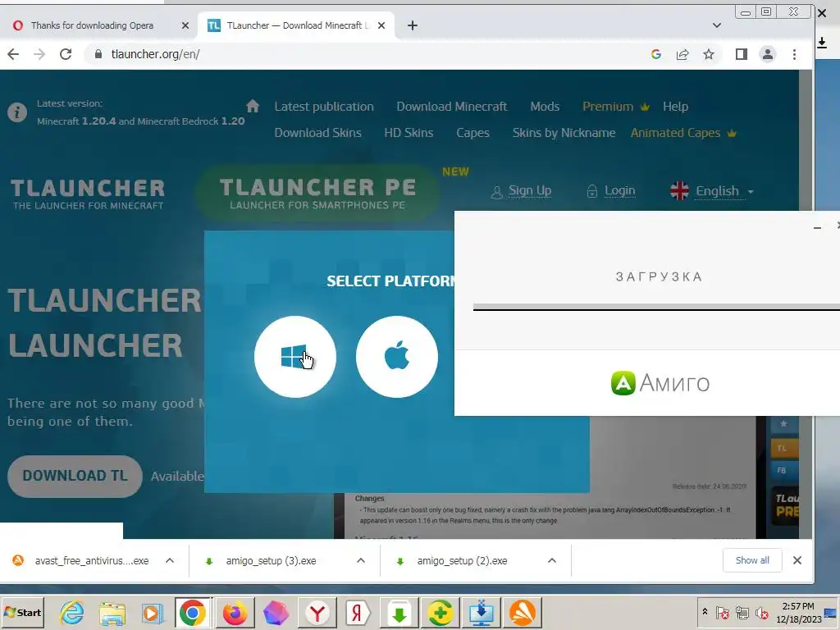Screen dimensions: 840x630
Task: Open the green download arrow taskbar icon
Action: pyautogui.click(x=399, y=613)
